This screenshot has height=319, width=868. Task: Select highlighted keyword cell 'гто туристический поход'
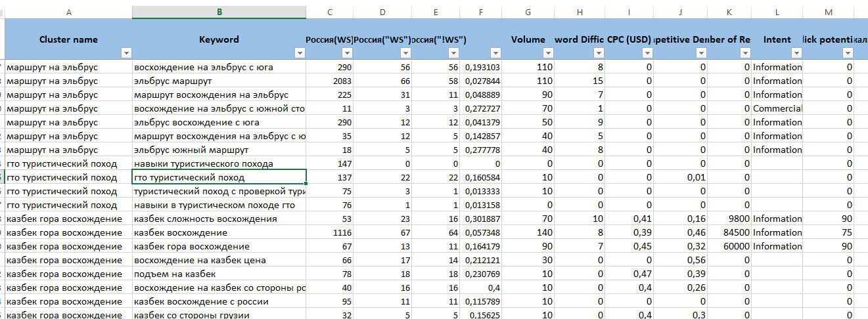[219, 177]
